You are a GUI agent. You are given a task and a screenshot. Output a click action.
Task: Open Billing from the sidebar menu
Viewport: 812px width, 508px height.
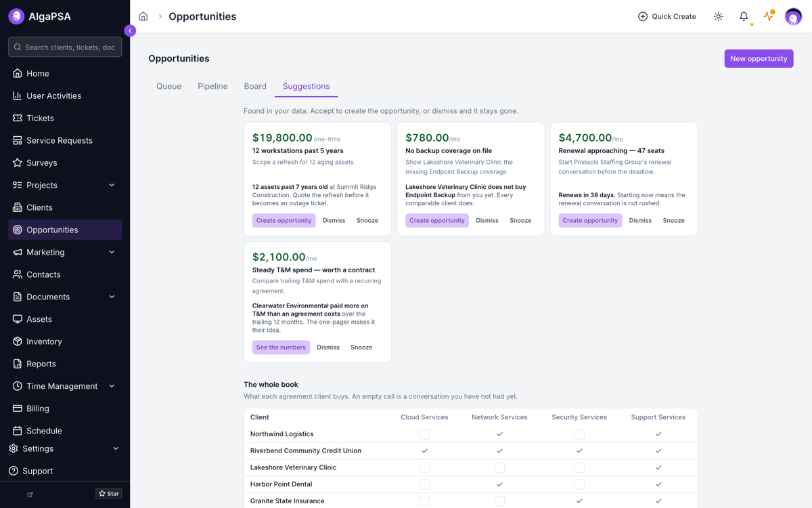click(65, 408)
